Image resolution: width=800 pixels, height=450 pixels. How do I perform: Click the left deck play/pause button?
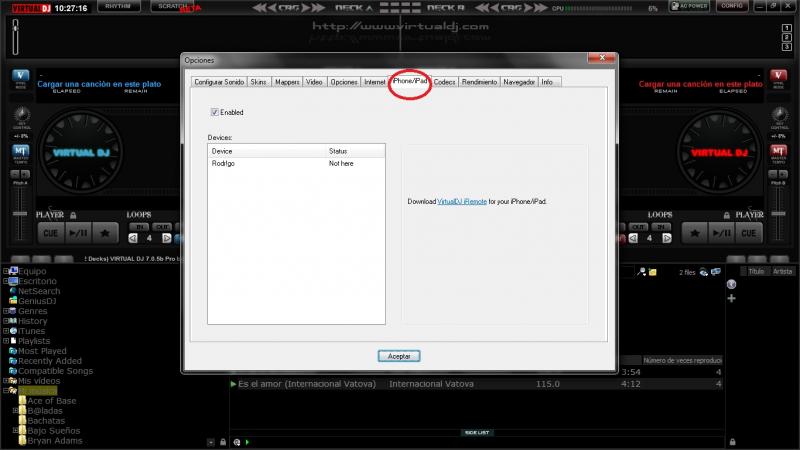pos(79,233)
